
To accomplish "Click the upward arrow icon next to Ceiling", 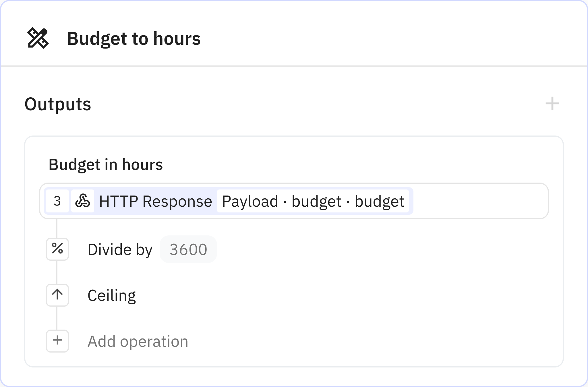I will [57, 295].
